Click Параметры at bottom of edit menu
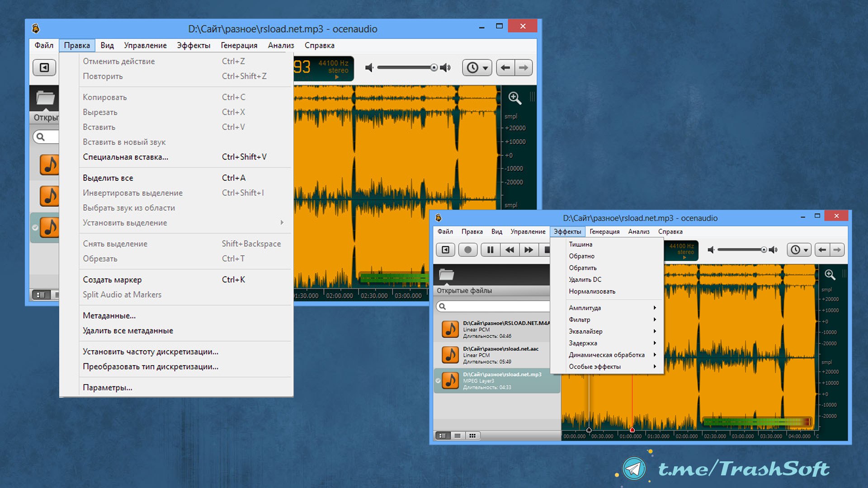Image resolution: width=868 pixels, height=488 pixels. coord(107,387)
